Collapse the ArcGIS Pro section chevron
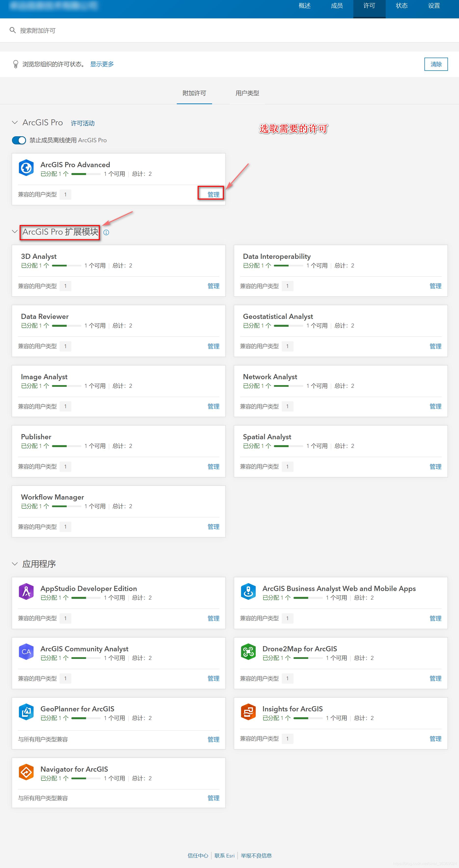 coord(14,123)
